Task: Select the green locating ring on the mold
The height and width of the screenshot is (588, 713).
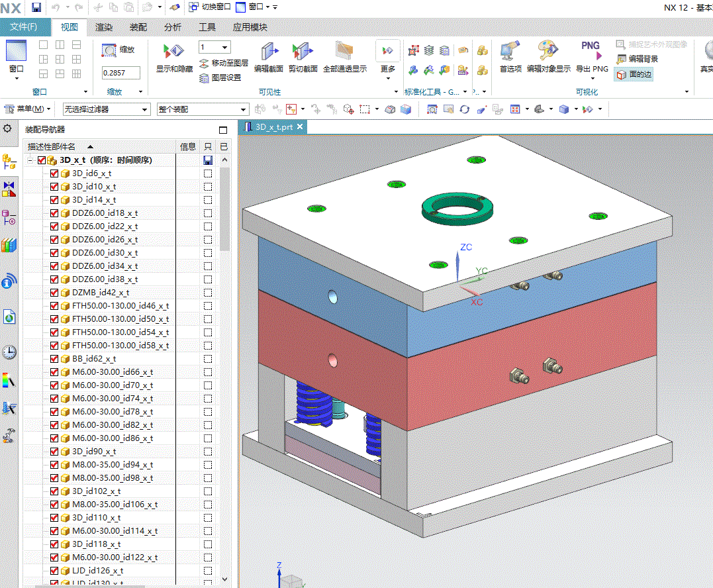Action: pyautogui.click(x=457, y=209)
